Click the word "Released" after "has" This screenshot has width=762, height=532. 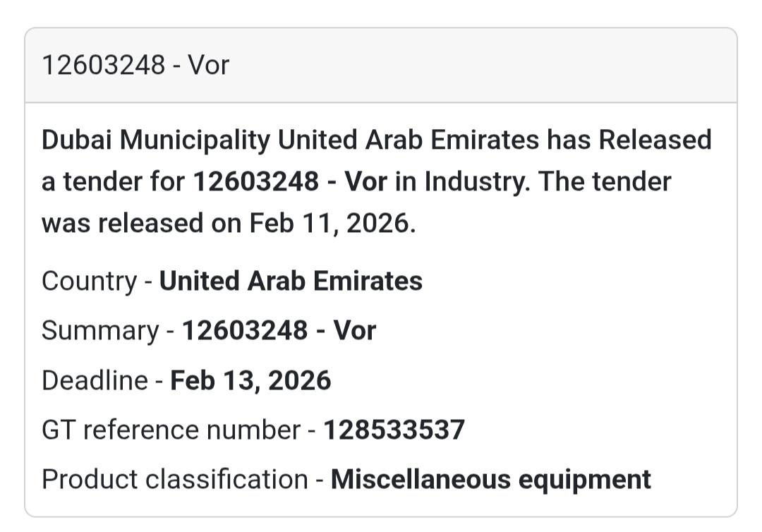tap(655, 140)
